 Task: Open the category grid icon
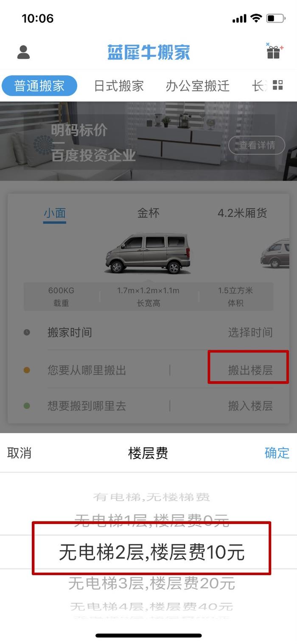coord(277,85)
